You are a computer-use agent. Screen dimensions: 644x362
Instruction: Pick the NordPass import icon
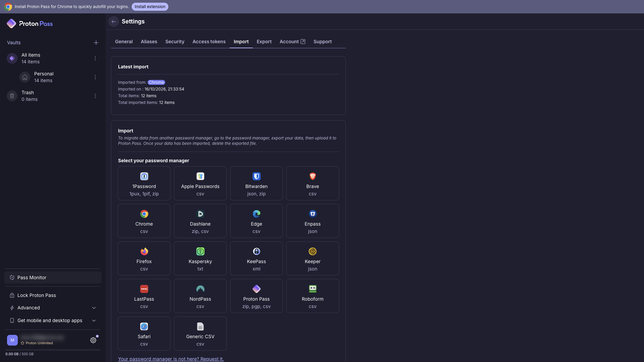(200, 289)
